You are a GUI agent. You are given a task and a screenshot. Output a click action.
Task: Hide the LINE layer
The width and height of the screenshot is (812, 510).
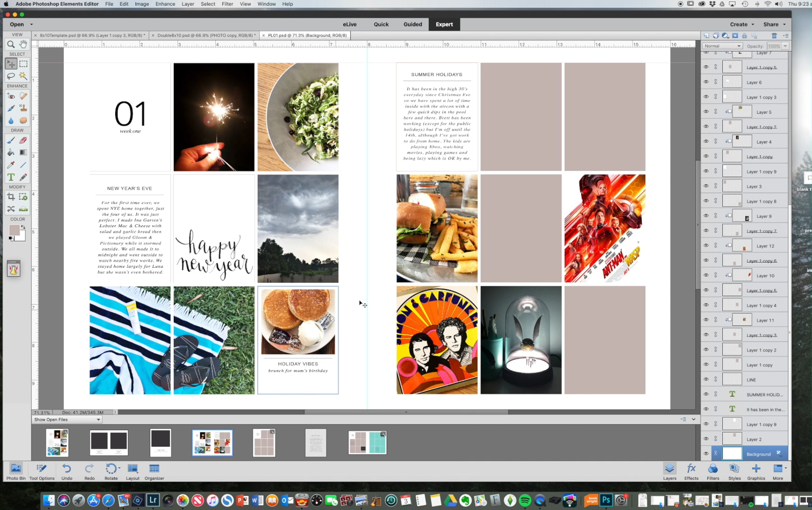coord(706,379)
